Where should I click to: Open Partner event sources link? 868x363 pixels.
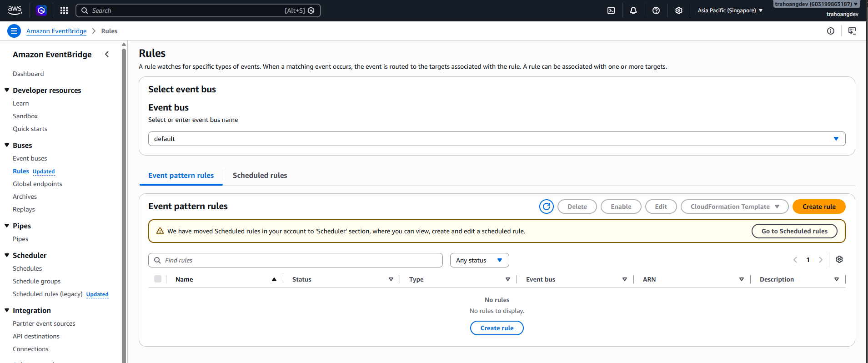coord(44,323)
